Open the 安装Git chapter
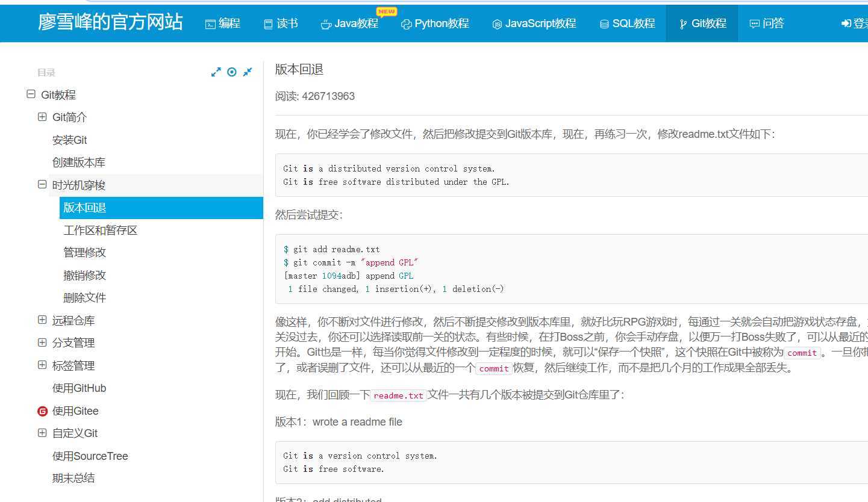The image size is (868, 502). [x=70, y=140]
